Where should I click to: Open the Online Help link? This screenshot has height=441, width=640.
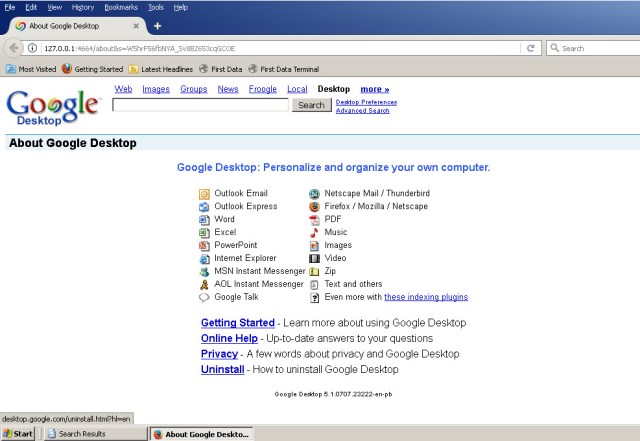(229, 339)
